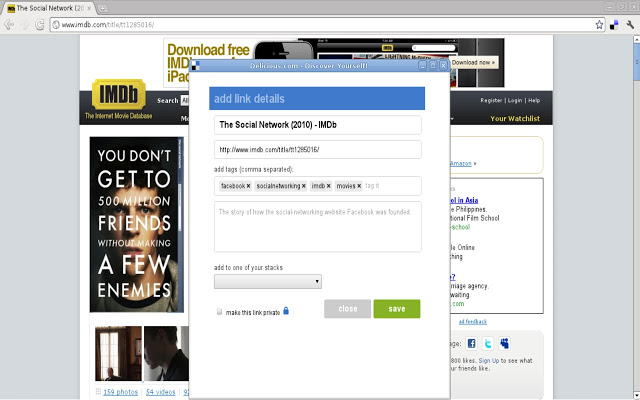Reload the page with refresh icon
This screenshot has height=400, width=640.
(40, 25)
